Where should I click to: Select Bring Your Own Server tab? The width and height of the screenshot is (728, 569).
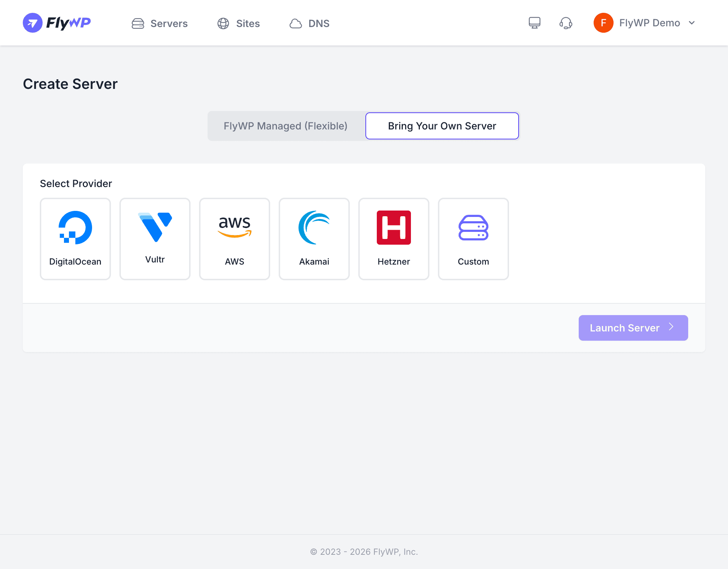pyautogui.click(x=442, y=126)
